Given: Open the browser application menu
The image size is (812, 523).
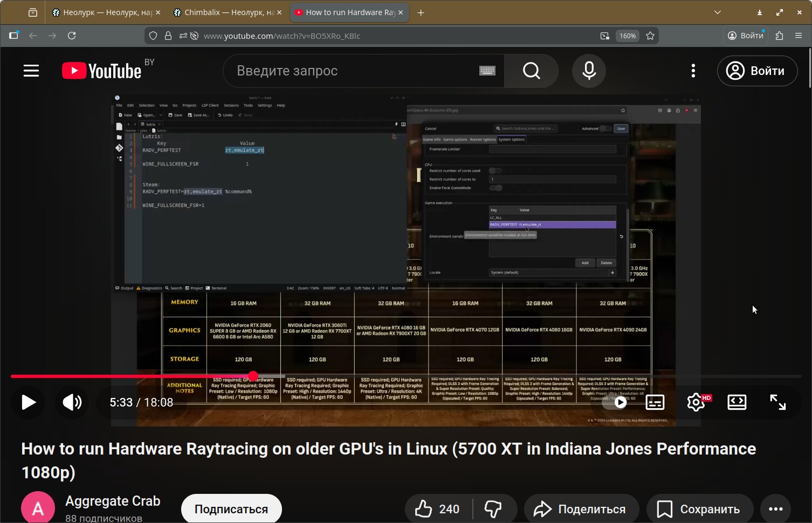Looking at the screenshot, I should 799,36.
